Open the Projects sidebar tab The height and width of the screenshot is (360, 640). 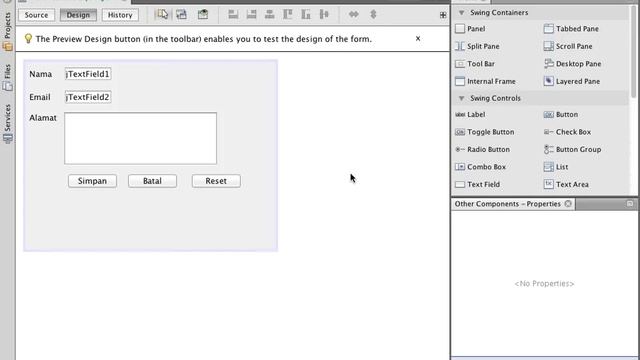[7, 31]
